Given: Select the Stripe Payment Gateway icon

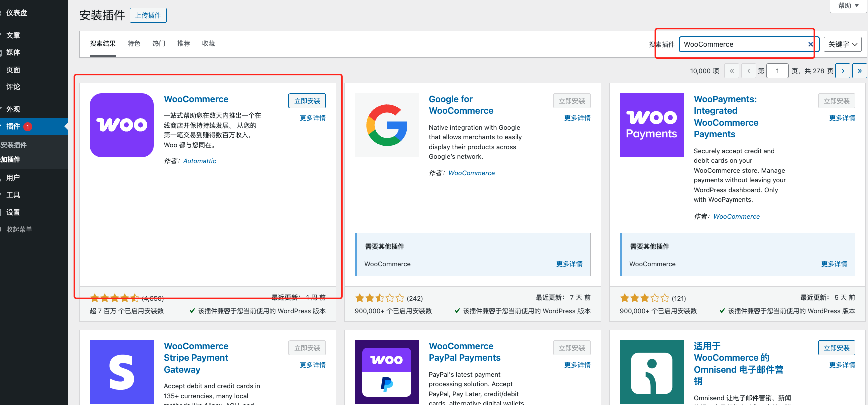Looking at the screenshot, I should (122, 372).
